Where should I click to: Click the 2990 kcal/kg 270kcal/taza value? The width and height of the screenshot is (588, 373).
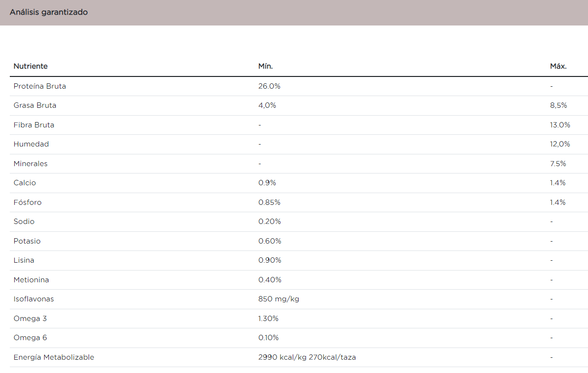click(x=307, y=357)
